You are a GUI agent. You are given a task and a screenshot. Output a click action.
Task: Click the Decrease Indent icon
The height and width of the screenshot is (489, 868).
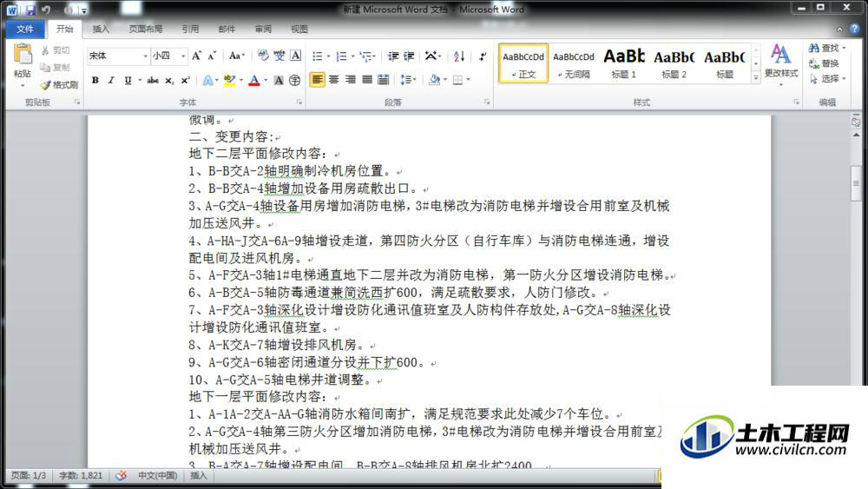point(393,56)
